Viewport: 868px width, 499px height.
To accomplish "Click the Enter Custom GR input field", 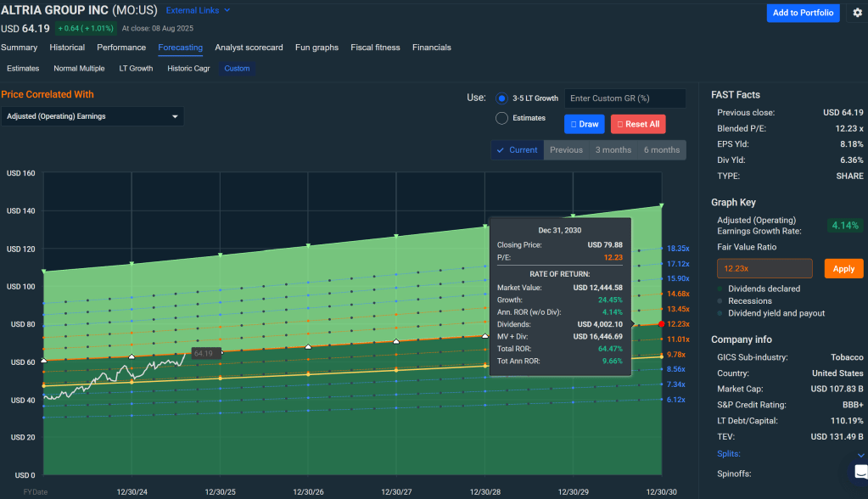I will pos(624,98).
